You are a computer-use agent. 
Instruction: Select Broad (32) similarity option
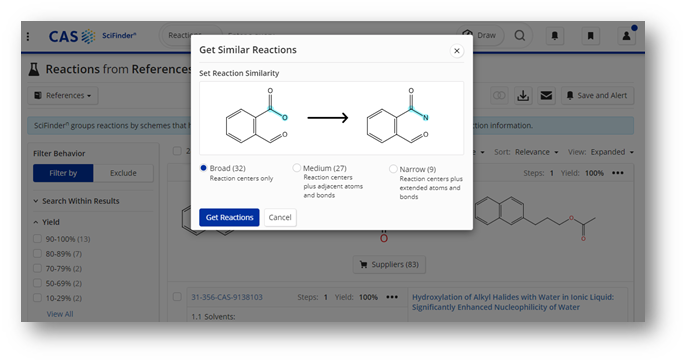tap(203, 168)
